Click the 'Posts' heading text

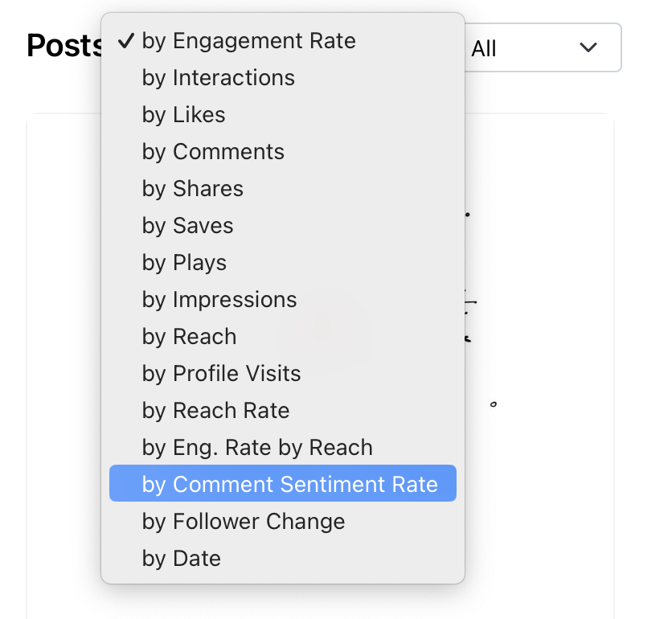click(63, 47)
